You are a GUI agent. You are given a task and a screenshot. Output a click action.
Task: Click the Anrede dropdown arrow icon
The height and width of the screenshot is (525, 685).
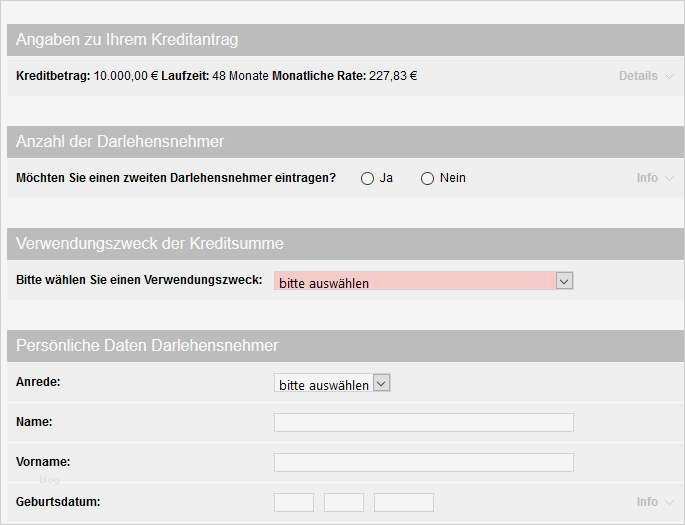tap(380, 384)
